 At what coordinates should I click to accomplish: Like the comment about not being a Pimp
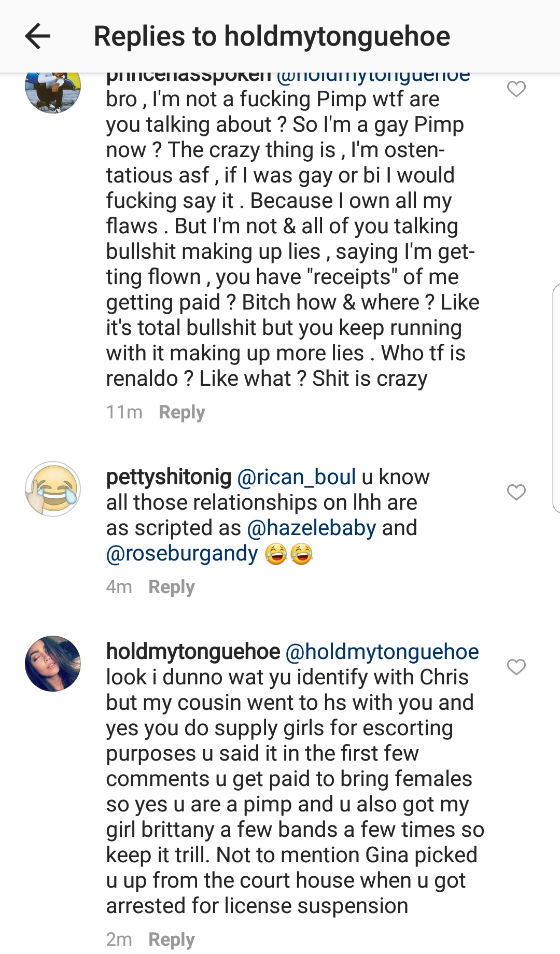pos(516,89)
